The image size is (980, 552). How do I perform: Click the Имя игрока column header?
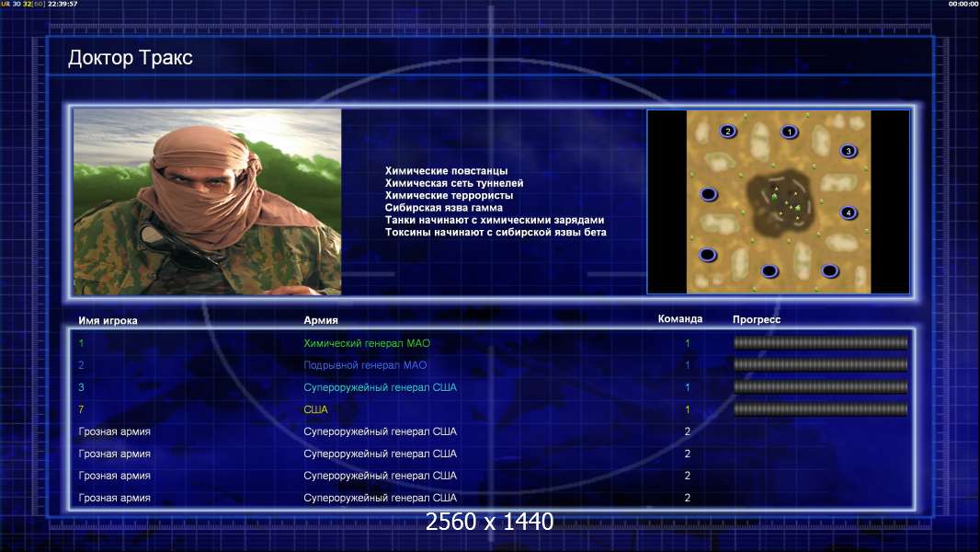click(x=108, y=320)
